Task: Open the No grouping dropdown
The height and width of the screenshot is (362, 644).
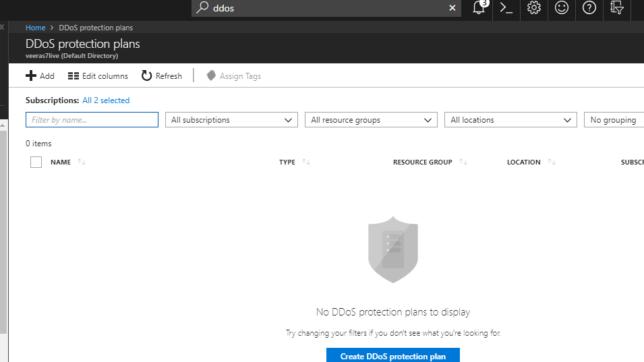Action: 614,120
